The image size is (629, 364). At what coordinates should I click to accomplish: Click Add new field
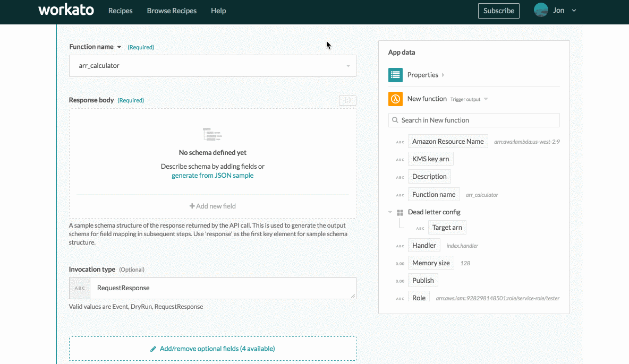point(212,206)
